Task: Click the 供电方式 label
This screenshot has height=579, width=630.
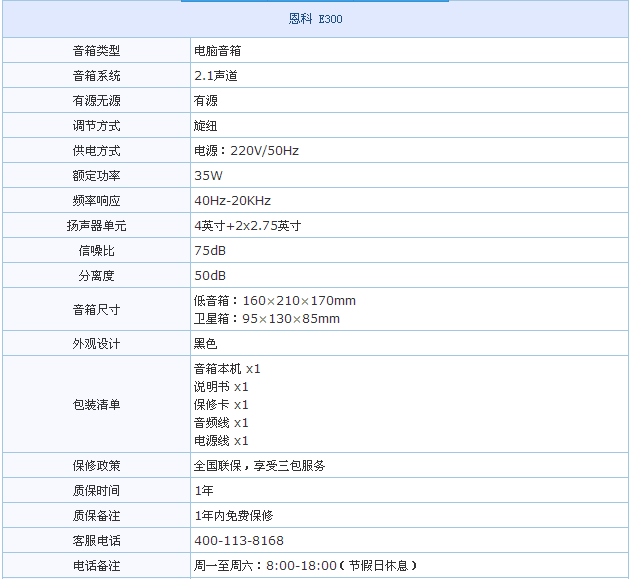Action: pyautogui.click(x=96, y=151)
